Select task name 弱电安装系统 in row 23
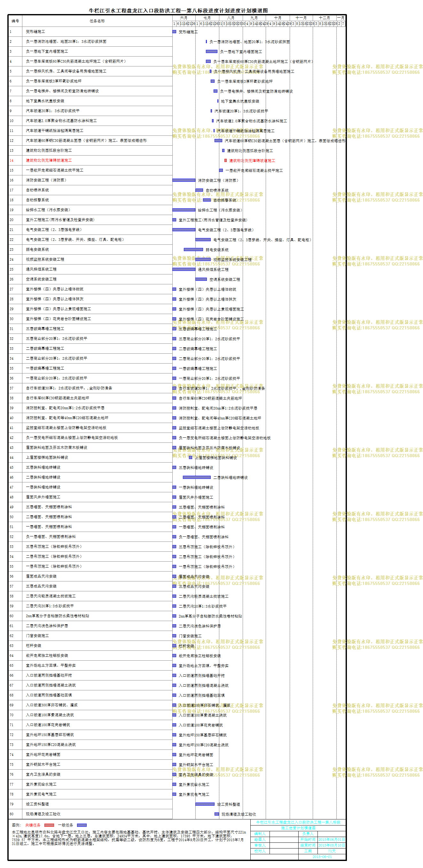 tap(37, 250)
